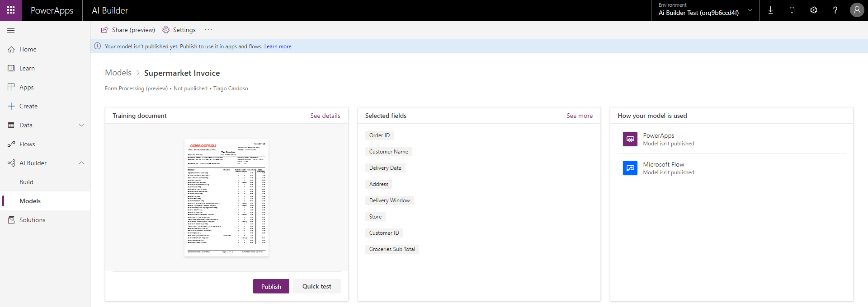Image resolution: width=868 pixels, height=307 pixels.
Task: Click the download icon in header
Action: click(x=770, y=10)
